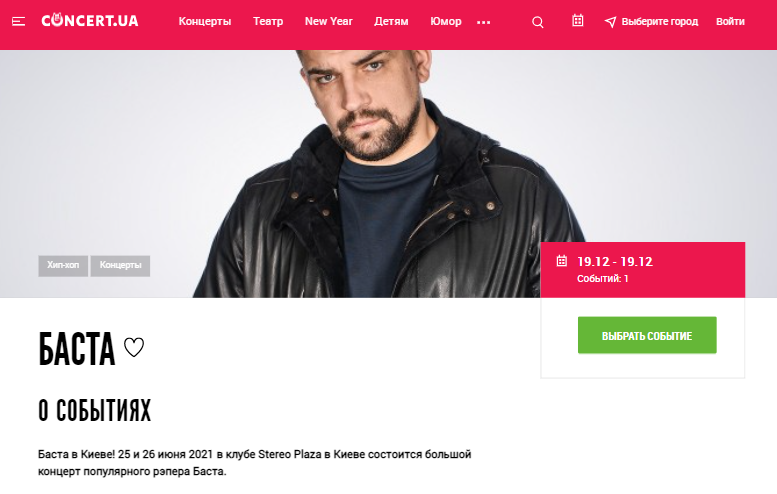777x494 pixels.
Task: Open the calendar icon in header
Action: 577,21
